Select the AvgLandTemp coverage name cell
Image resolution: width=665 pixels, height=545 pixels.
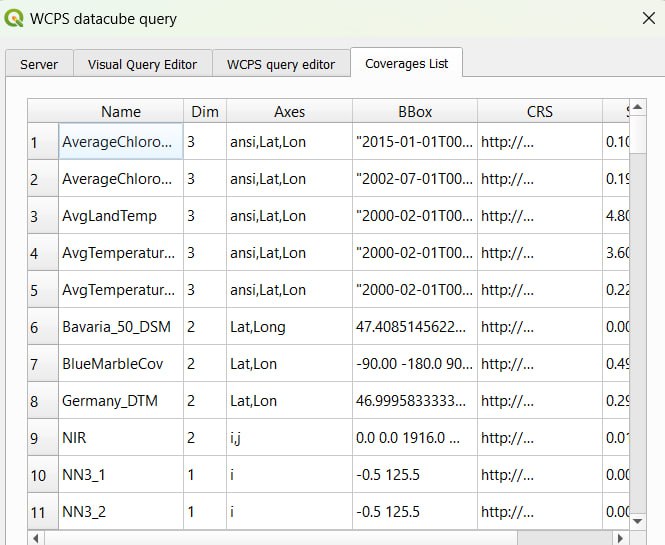[120, 216]
